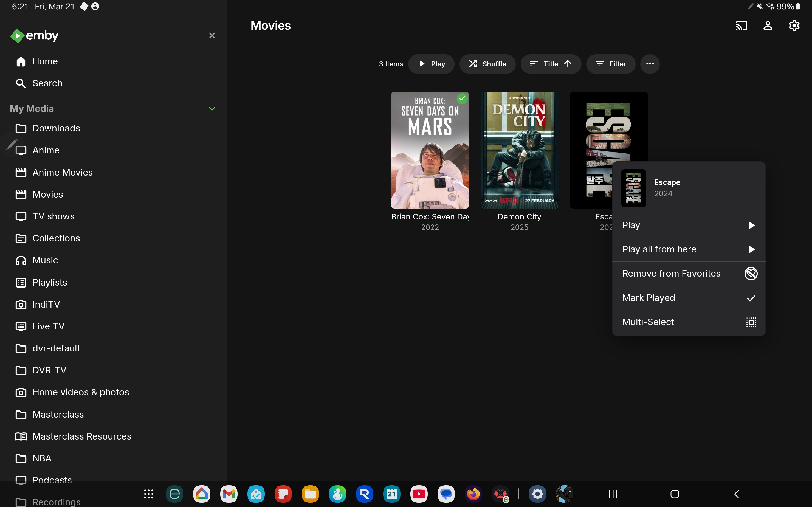Click the three-dots more options button
This screenshot has width=812, height=507.
coord(650,64)
